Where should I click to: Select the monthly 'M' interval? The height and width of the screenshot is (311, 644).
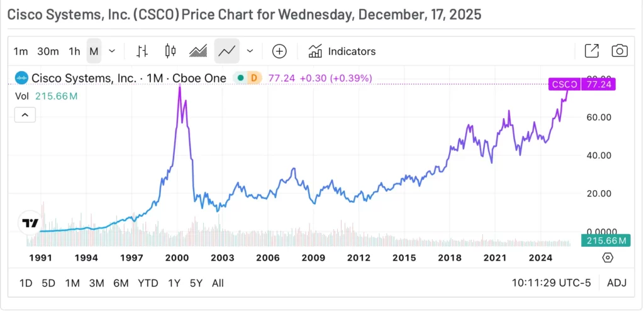[x=94, y=51]
